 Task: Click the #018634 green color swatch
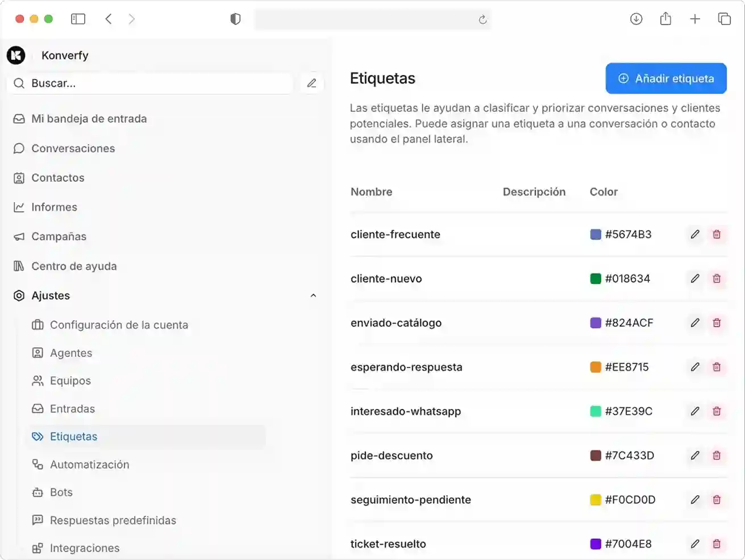coord(596,278)
